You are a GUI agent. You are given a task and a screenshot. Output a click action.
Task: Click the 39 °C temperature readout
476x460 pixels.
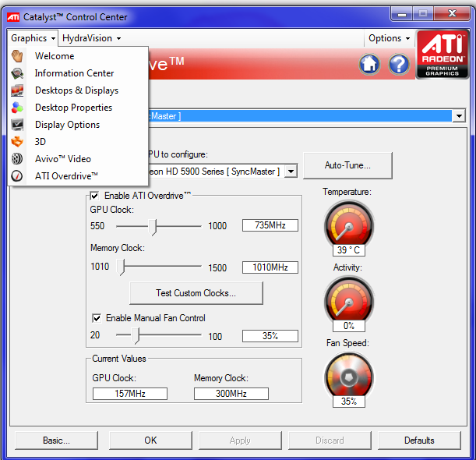click(349, 250)
